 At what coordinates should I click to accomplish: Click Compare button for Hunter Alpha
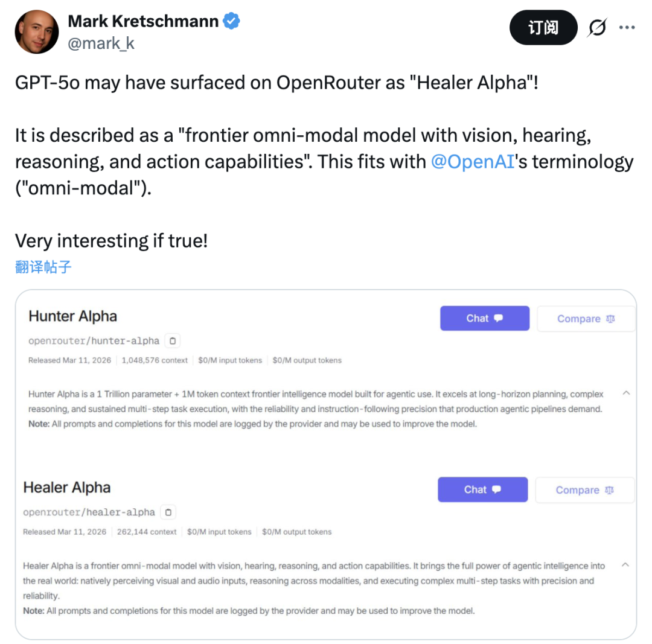coord(586,319)
